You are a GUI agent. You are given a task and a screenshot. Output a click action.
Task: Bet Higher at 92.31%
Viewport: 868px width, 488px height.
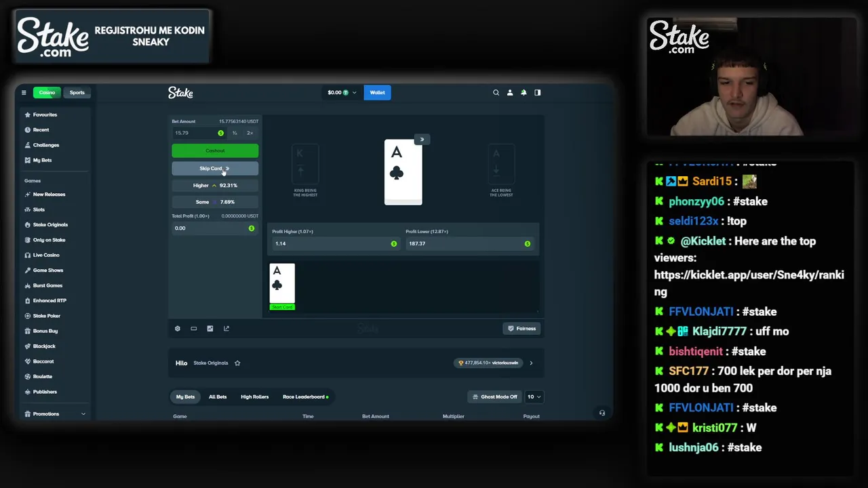tap(215, 186)
